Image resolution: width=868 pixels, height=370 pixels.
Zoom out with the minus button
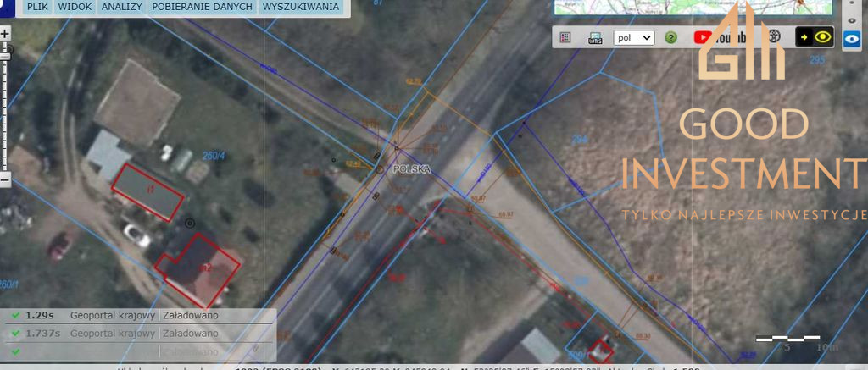5,179
